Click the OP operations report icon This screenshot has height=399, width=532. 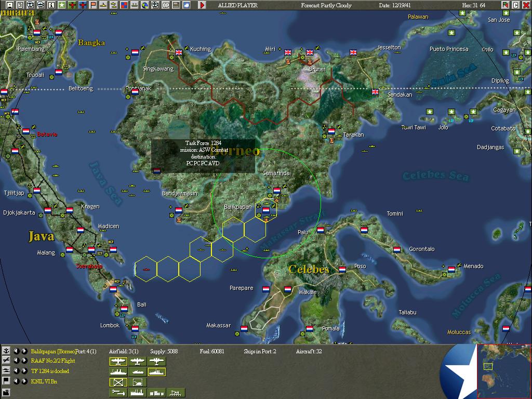click(x=166, y=5)
